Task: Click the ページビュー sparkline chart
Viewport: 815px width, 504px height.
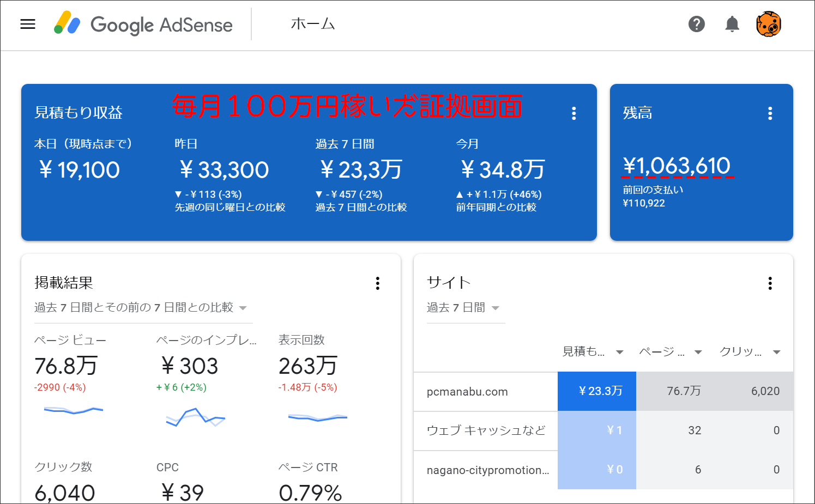Action: tap(74, 410)
